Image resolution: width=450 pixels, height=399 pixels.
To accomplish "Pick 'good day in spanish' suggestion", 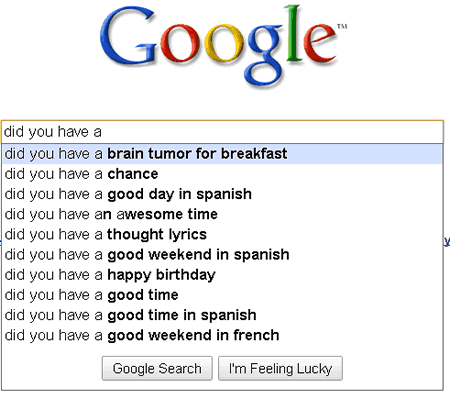I will click(222, 194).
